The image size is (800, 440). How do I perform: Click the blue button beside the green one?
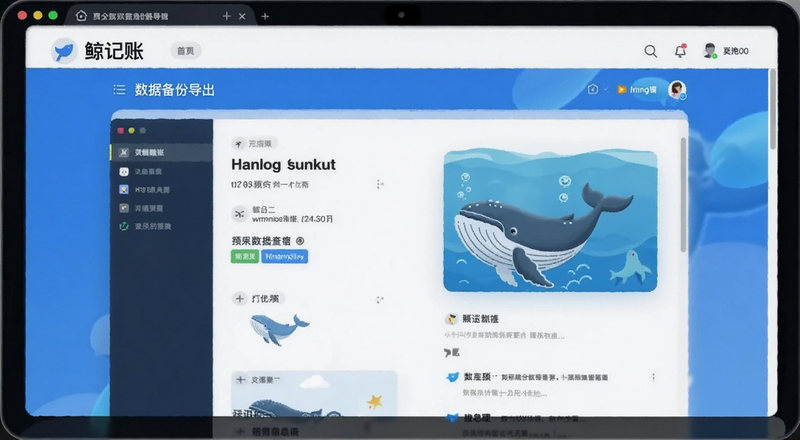point(285,256)
